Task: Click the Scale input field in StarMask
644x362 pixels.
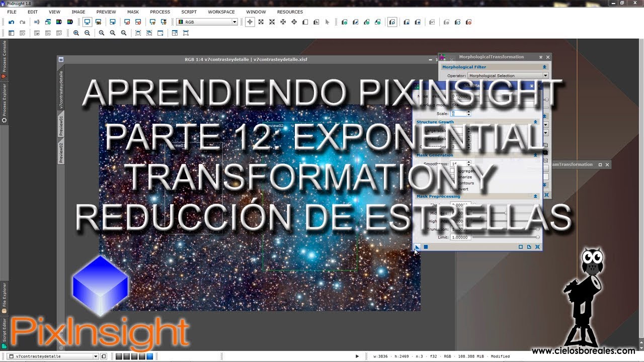Action: pyautogui.click(x=458, y=114)
